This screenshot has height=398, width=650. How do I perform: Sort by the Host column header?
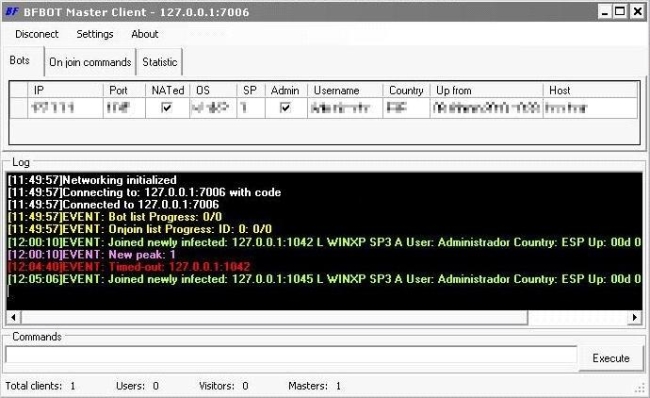(590, 90)
